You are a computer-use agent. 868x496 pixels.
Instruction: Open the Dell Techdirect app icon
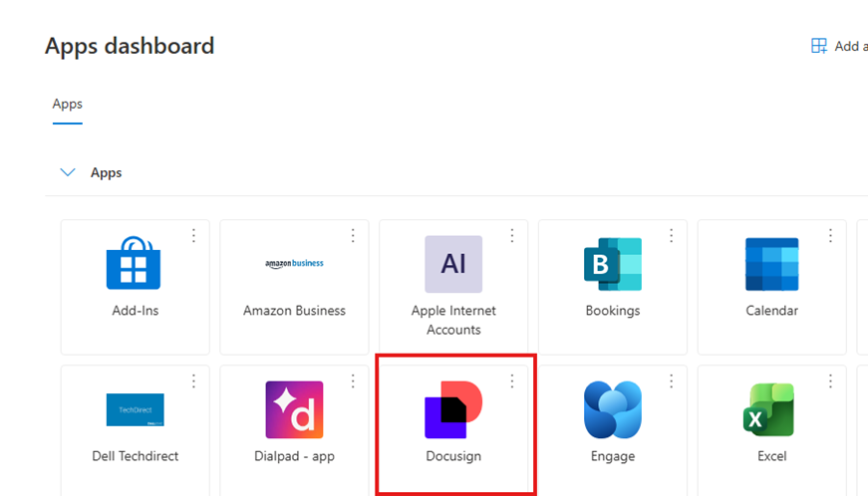pyautogui.click(x=135, y=409)
